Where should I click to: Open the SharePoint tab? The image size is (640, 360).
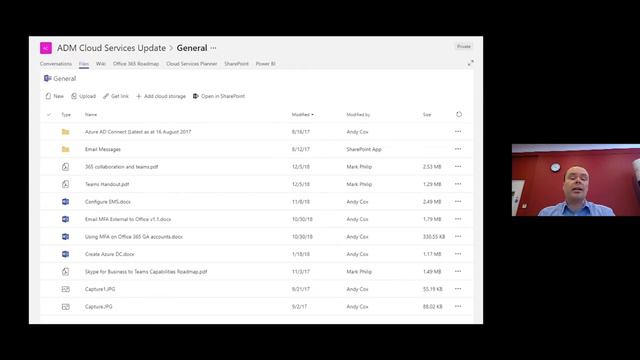click(x=236, y=64)
